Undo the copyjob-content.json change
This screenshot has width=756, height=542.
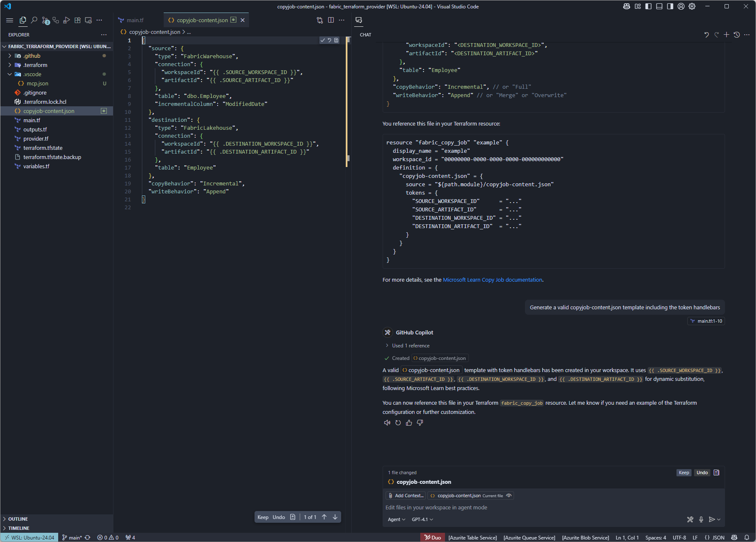pyautogui.click(x=702, y=473)
